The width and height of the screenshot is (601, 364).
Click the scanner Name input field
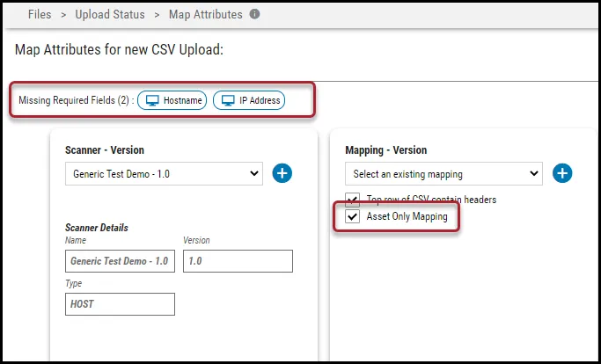click(120, 261)
